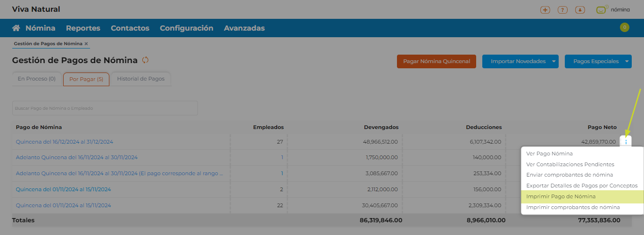This screenshot has width=644, height=235.
Task: Sort by Pago de Nómina column header
Action: pos(39,127)
